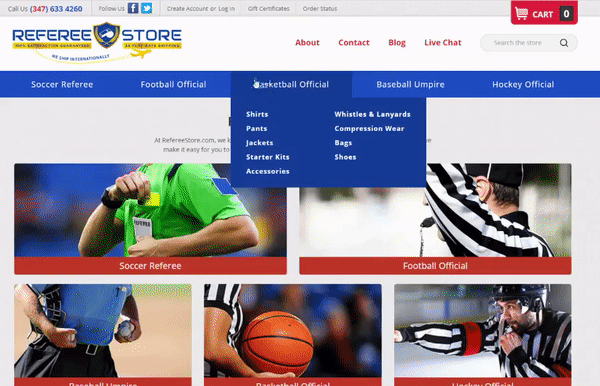The image size is (600, 386).
Task: Call the (347) 633 4260 number
Action: (56, 9)
